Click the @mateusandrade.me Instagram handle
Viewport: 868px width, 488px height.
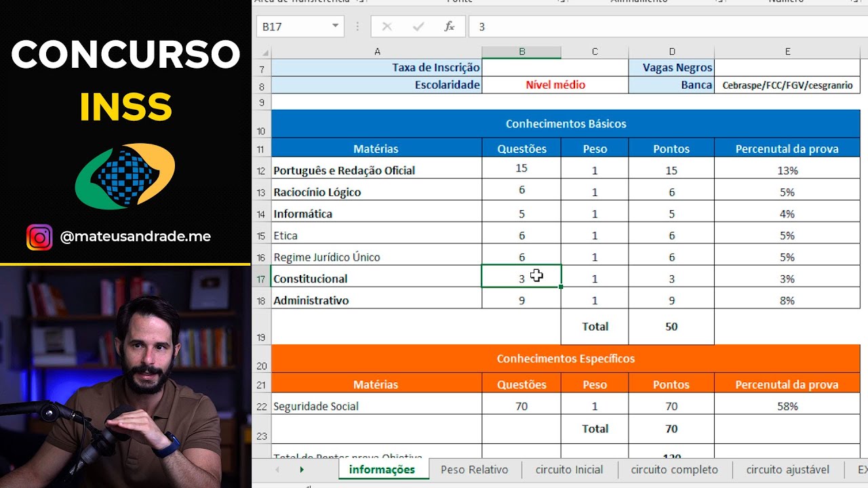[x=135, y=237]
